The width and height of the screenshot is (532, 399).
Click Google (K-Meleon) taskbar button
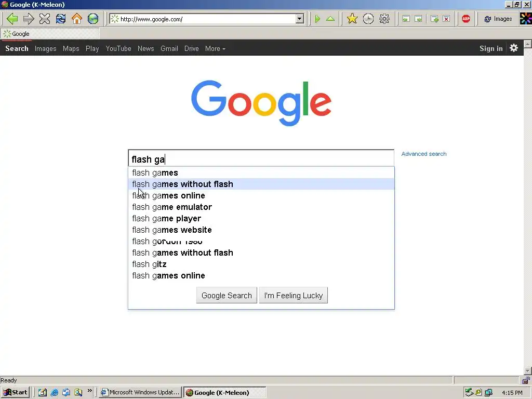click(x=225, y=393)
